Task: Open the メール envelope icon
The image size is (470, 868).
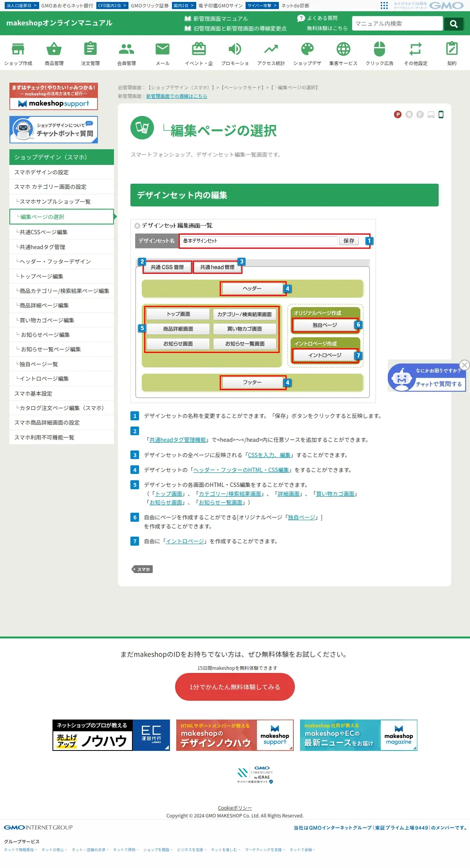Action: click(163, 49)
